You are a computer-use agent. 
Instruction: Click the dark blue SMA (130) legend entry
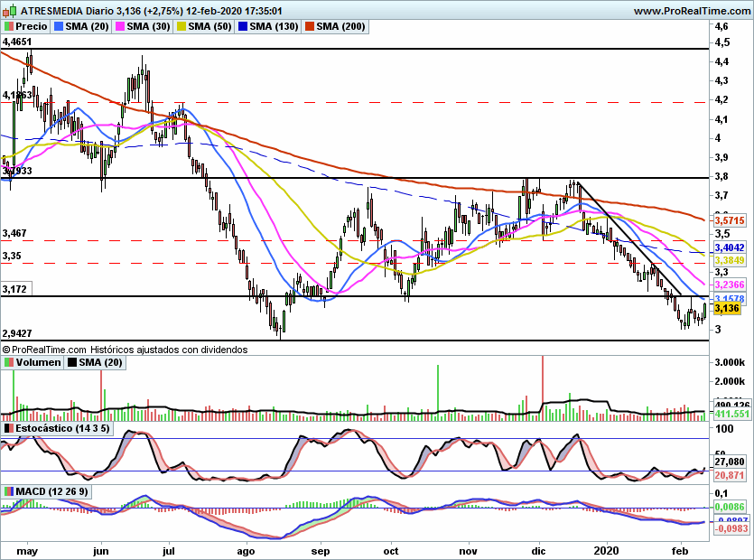(268, 26)
